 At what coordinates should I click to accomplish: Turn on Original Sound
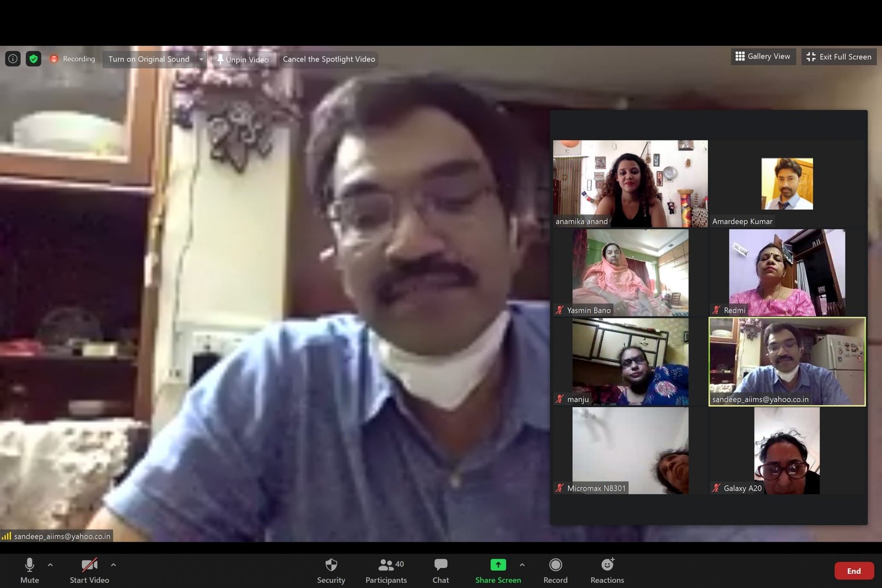(x=149, y=59)
